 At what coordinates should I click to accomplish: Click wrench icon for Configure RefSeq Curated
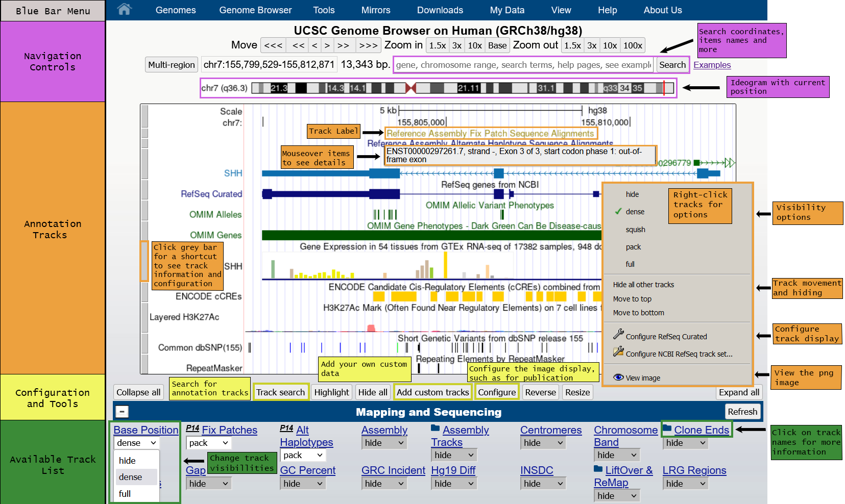tap(618, 335)
